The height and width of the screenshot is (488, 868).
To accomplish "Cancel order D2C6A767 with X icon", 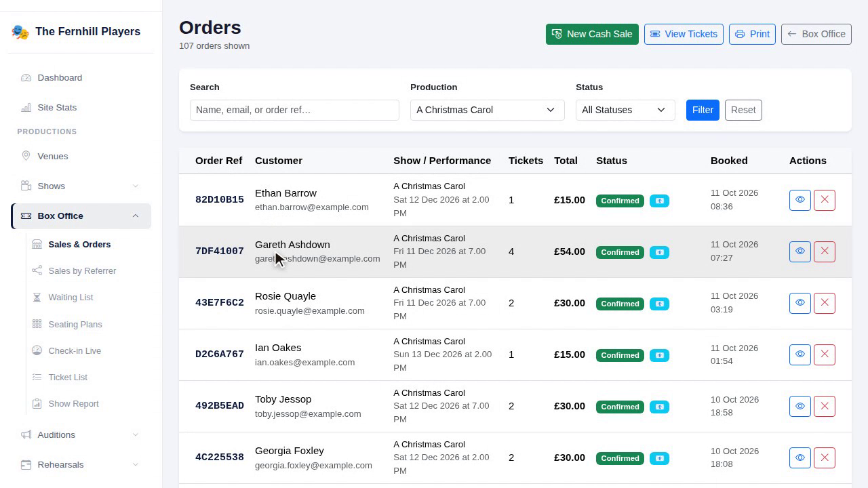I will pos(825,354).
